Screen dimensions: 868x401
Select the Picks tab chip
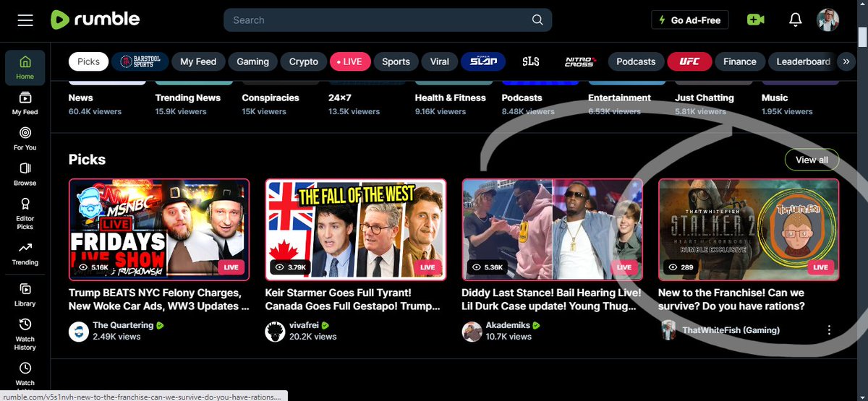(88, 61)
